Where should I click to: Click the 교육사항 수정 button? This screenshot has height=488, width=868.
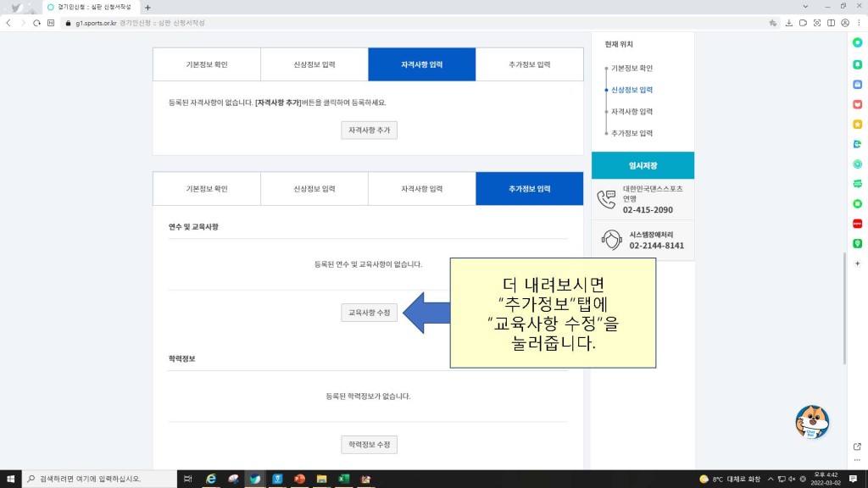(x=369, y=313)
